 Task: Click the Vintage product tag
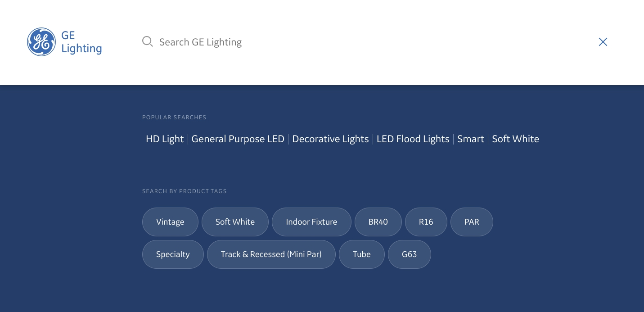point(170,222)
